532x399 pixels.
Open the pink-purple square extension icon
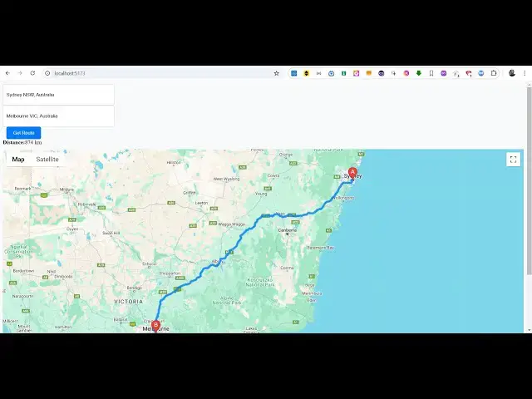(x=357, y=73)
